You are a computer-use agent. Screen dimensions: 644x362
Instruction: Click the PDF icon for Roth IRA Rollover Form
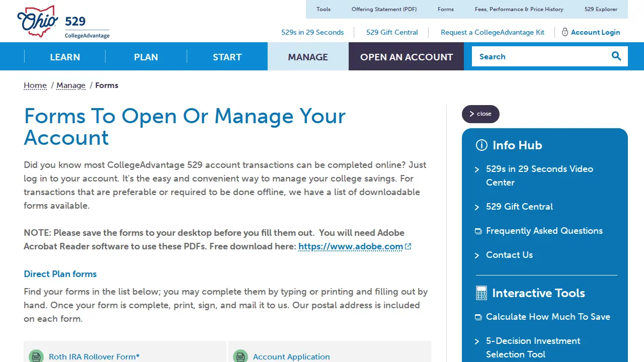[x=36, y=356]
